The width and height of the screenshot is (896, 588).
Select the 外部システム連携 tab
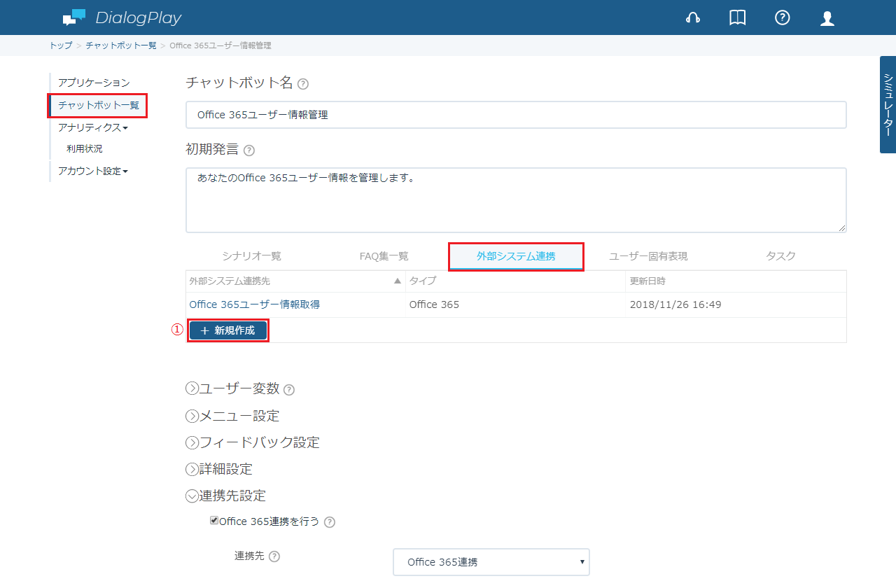click(516, 256)
